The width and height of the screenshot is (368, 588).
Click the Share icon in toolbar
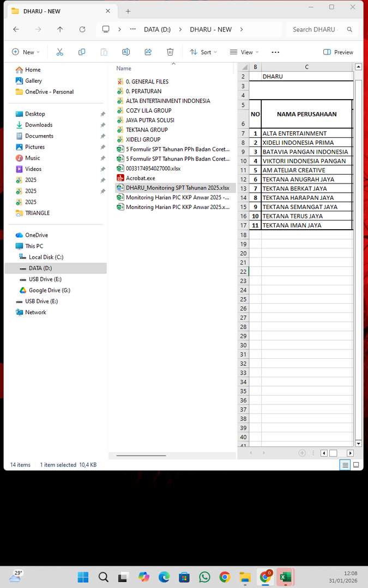point(148,52)
